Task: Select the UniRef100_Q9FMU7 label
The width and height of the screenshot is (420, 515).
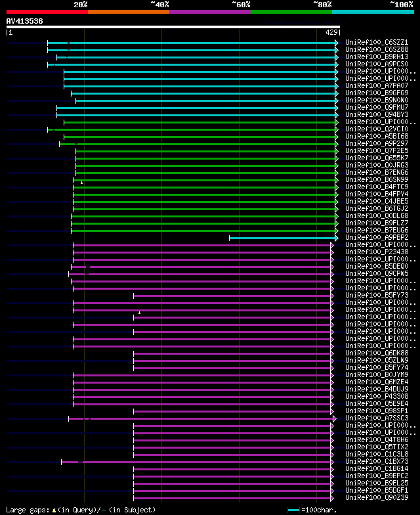Action: pos(377,108)
